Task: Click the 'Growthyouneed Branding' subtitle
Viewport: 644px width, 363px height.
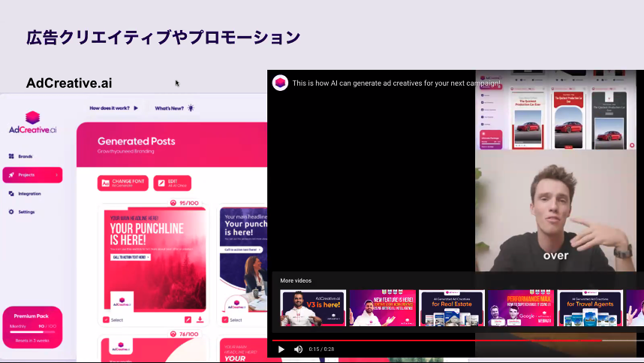Action: click(x=125, y=151)
